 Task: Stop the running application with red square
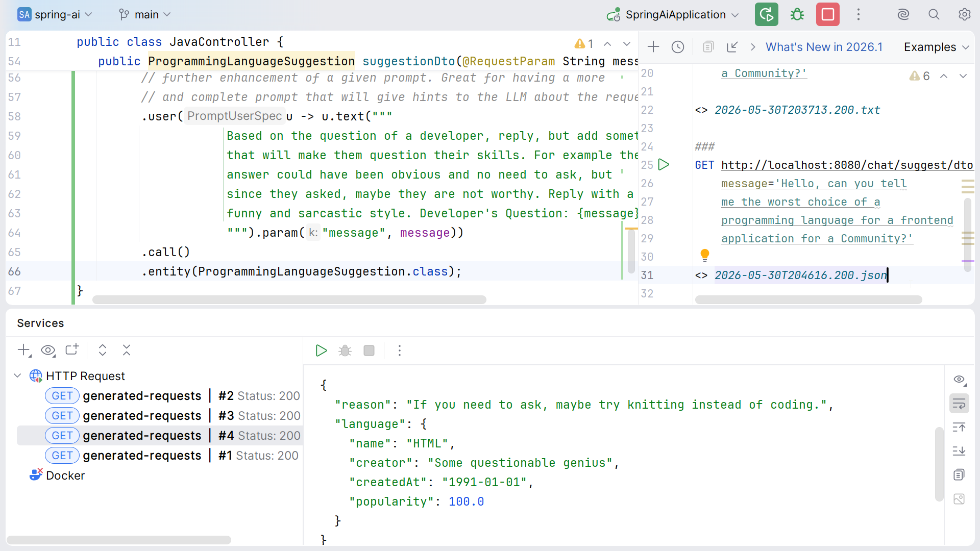pyautogui.click(x=827, y=14)
